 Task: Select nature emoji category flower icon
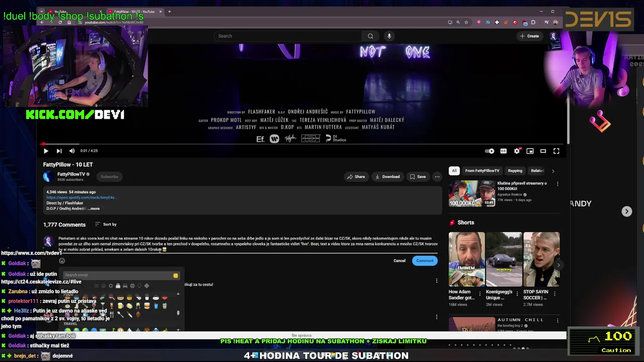111,286
